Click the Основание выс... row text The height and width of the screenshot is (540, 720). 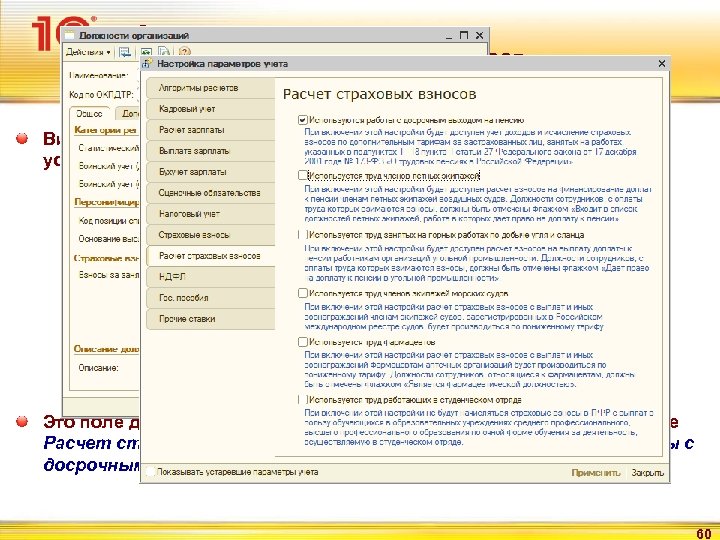pyautogui.click(x=108, y=239)
